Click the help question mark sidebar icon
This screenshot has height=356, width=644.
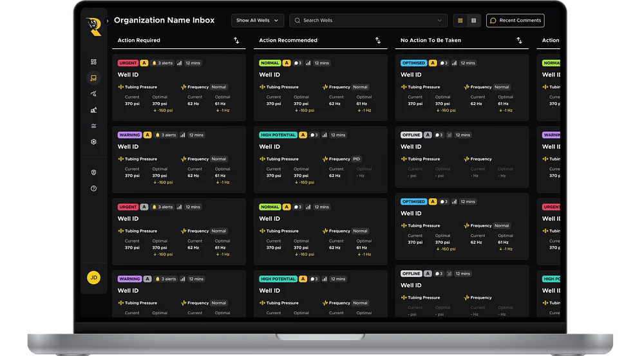pos(93,189)
